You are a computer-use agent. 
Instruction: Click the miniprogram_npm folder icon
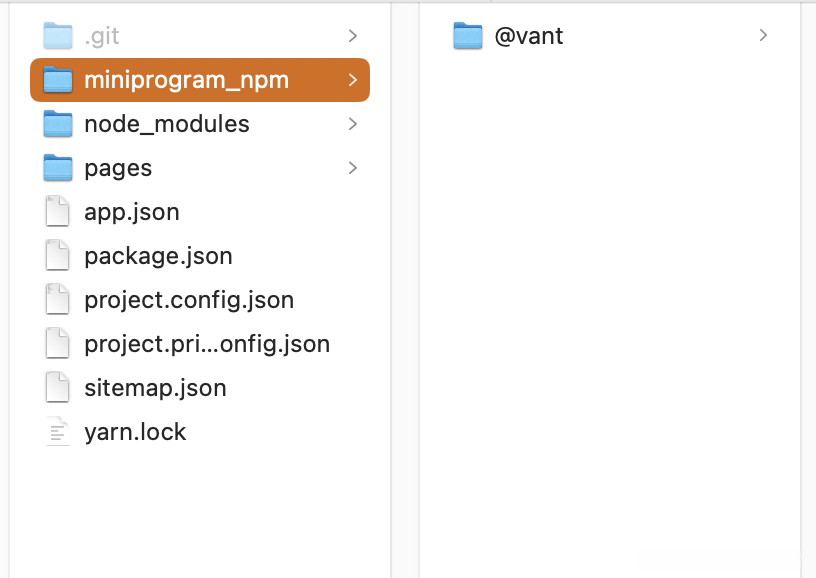click(59, 80)
